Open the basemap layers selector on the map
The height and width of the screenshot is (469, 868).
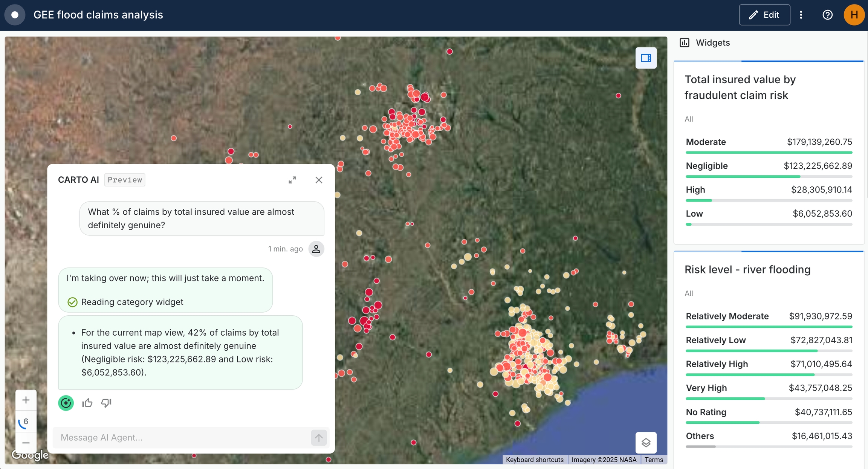(x=646, y=443)
